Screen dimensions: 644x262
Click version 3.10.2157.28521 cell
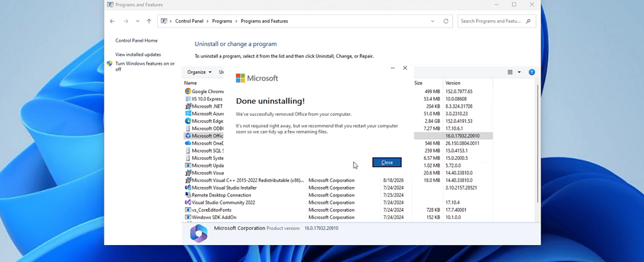(x=462, y=188)
